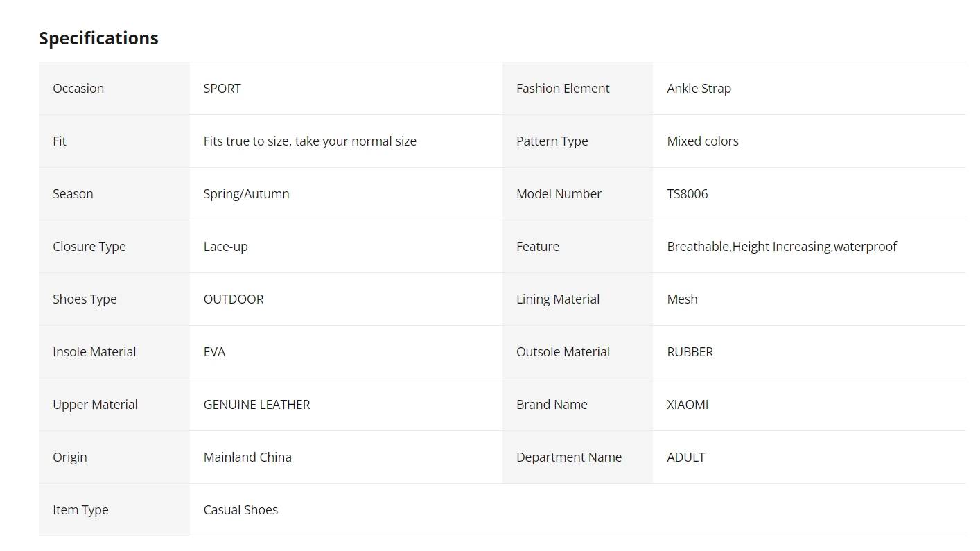Select the XIAOMI brand name value
The width and height of the screenshot is (980, 551).
click(x=688, y=405)
